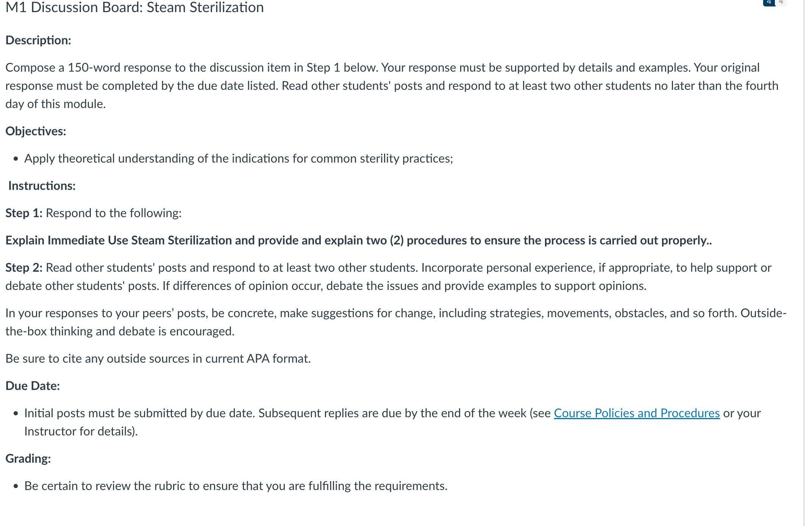Click the M1 Discussion Board: Steam Sterilization title
This screenshot has width=812, height=526.
click(134, 8)
